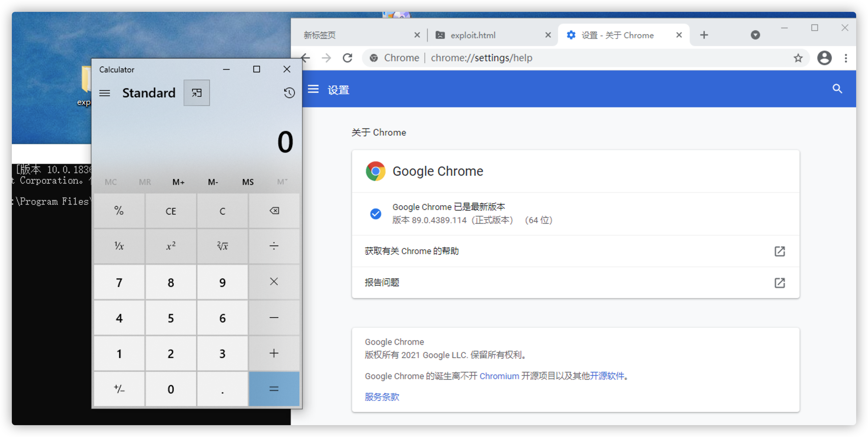868x437 pixels.
Task: Open Calculator navigation hamburger menu
Action: point(104,93)
